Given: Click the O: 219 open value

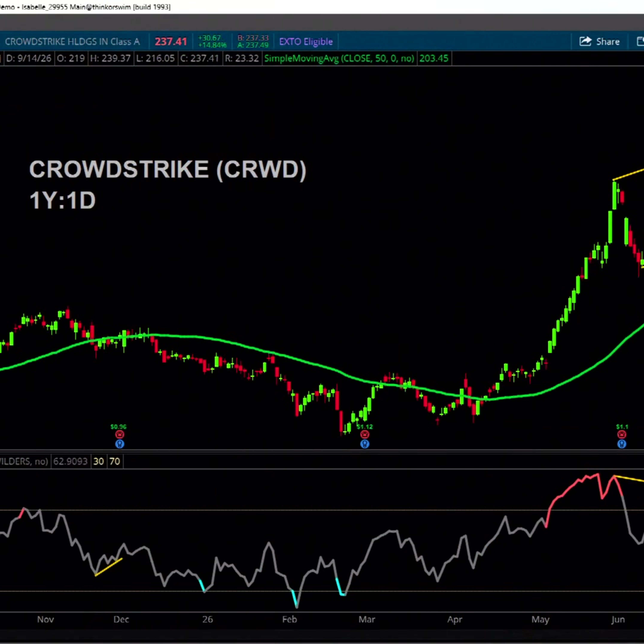Looking at the screenshot, I should pyautogui.click(x=71, y=58).
